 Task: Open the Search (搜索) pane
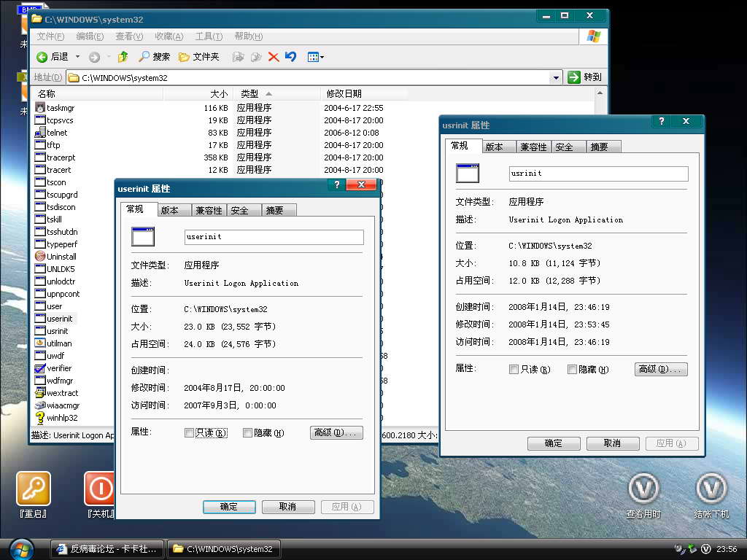click(x=154, y=57)
